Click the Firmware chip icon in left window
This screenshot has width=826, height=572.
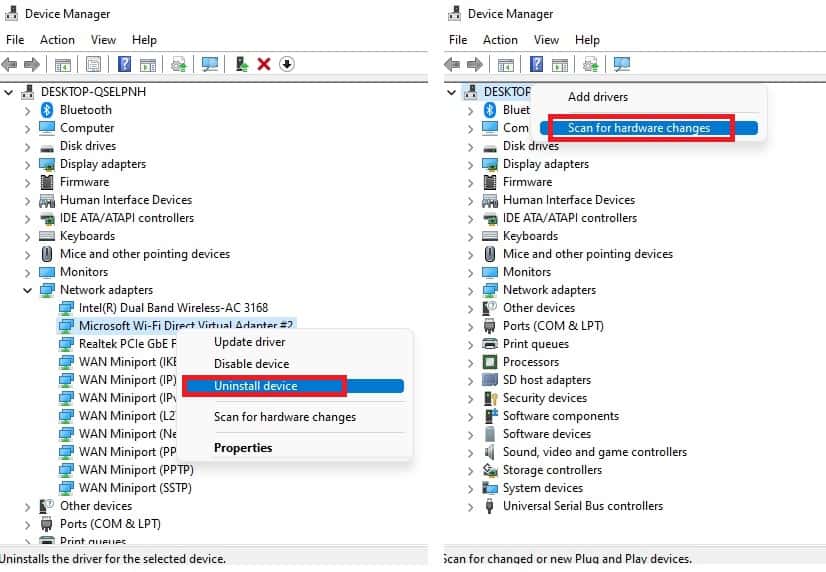tap(47, 182)
